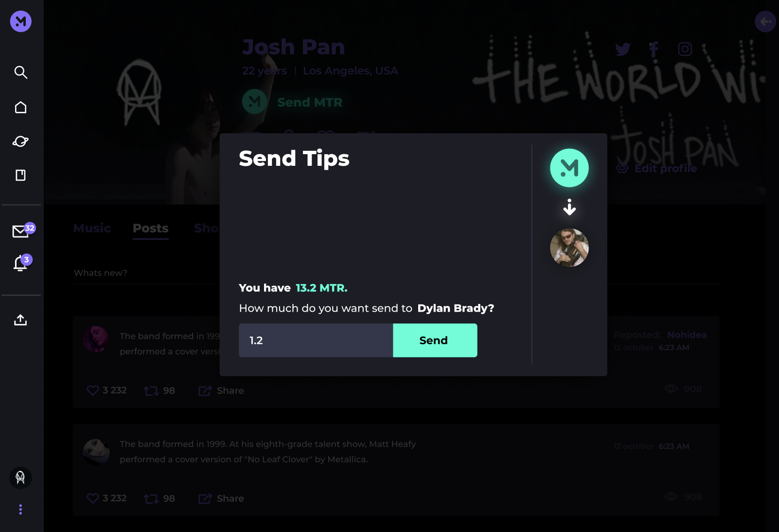Click the back arrow button at top right
This screenshot has height=532, width=779.
tap(765, 21)
